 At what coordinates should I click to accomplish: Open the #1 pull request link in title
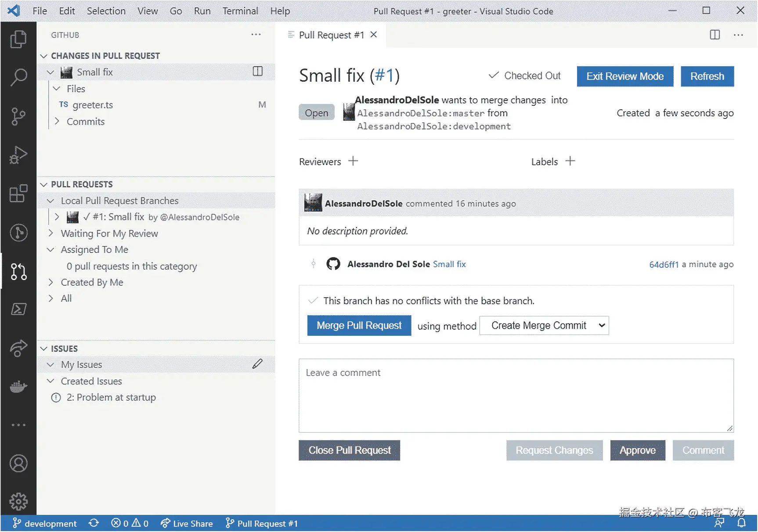pos(384,75)
